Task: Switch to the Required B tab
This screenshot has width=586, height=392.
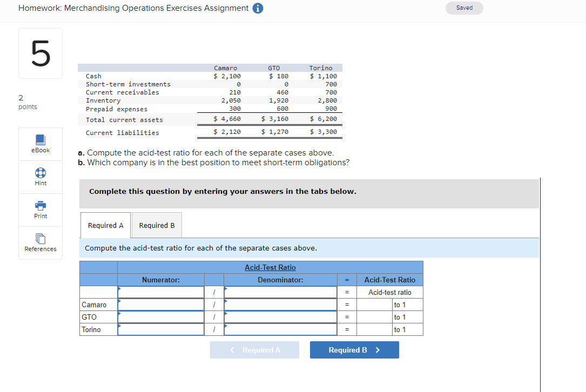Action: pyautogui.click(x=157, y=225)
